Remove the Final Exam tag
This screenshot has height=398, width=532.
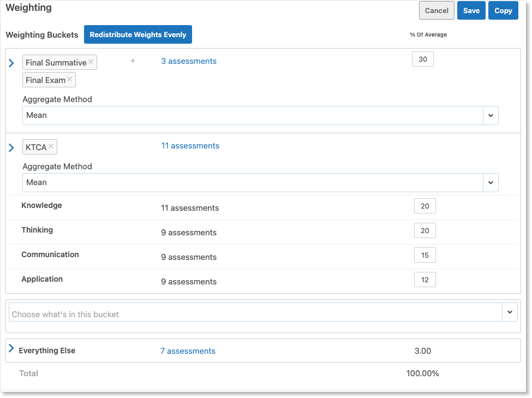pos(69,79)
